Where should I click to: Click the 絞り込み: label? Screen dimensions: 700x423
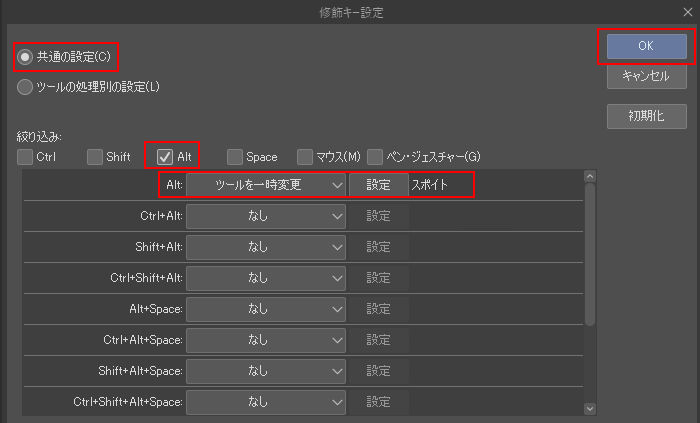(39, 137)
